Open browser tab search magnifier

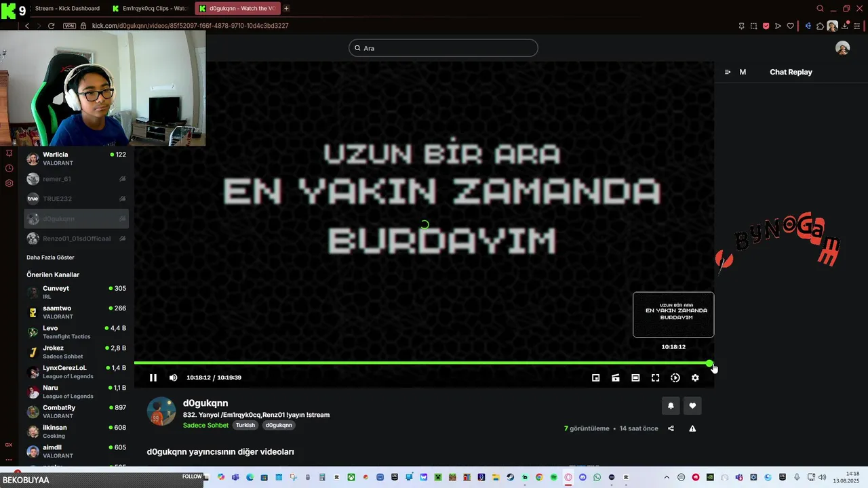[820, 8]
